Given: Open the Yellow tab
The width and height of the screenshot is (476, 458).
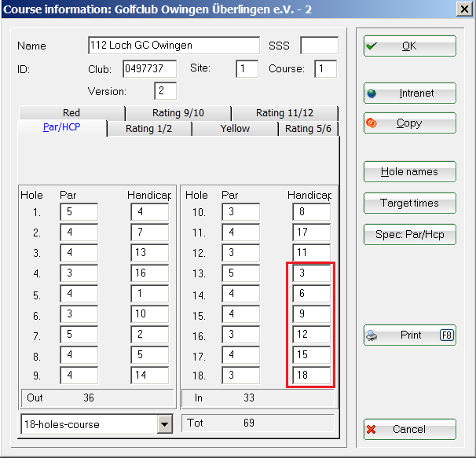Looking at the screenshot, I should coord(236,129).
